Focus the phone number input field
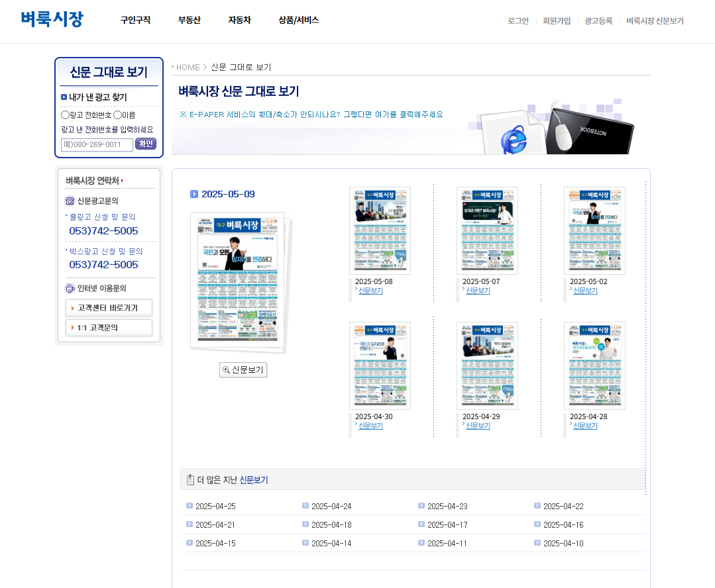This screenshot has height=588, width=715. pos(97,144)
